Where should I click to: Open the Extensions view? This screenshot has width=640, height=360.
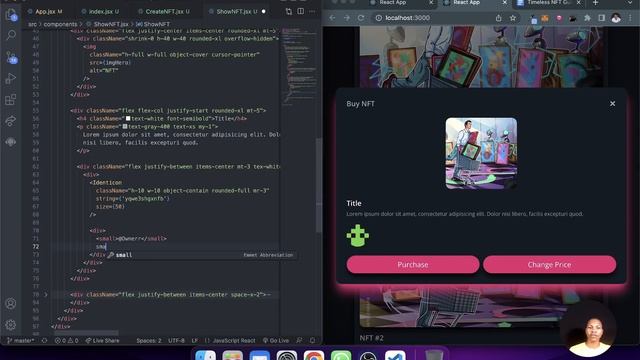point(11,100)
